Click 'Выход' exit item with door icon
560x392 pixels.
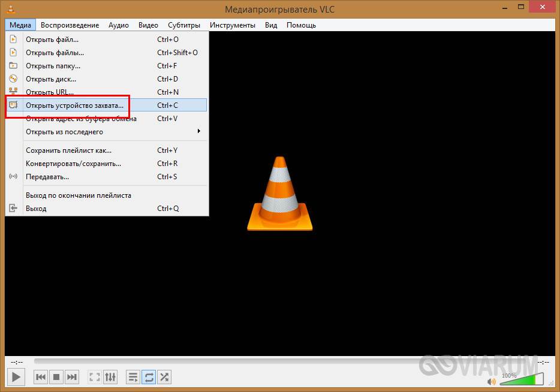pyautogui.click(x=36, y=209)
